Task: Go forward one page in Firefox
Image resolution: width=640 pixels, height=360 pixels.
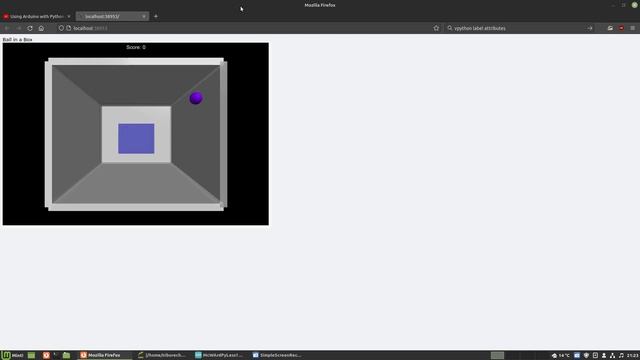Action: [18, 28]
